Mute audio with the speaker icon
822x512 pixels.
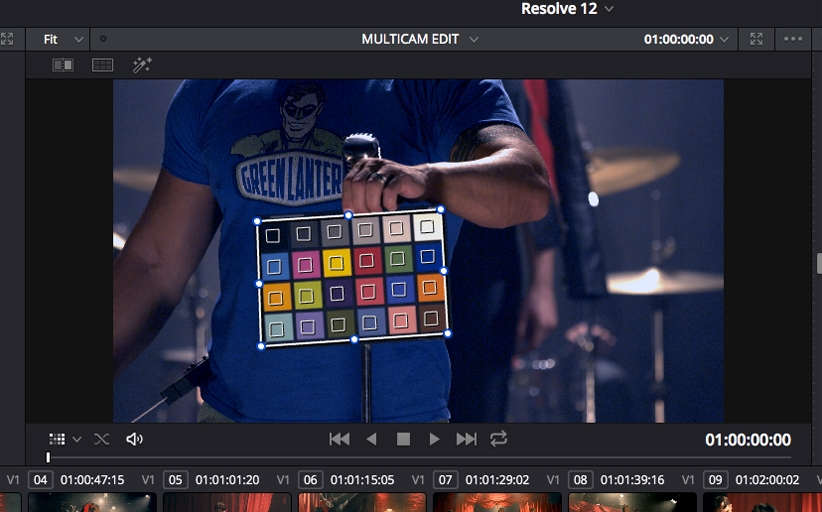click(x=134, y=439)
